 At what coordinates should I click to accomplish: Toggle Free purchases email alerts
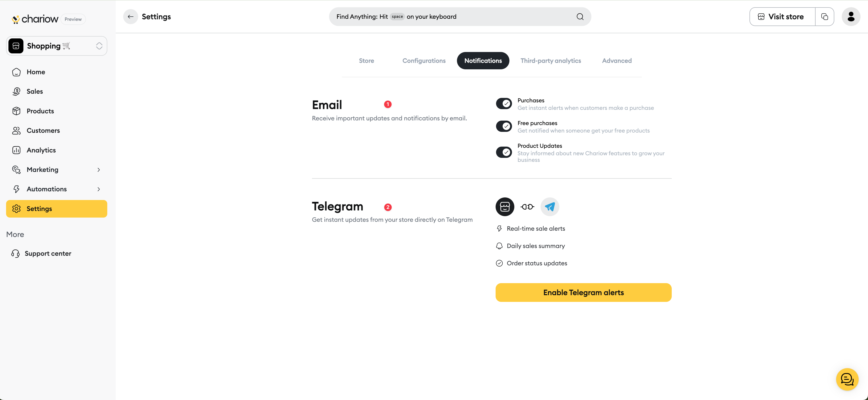pyautogui.click(x=504, y=126)
